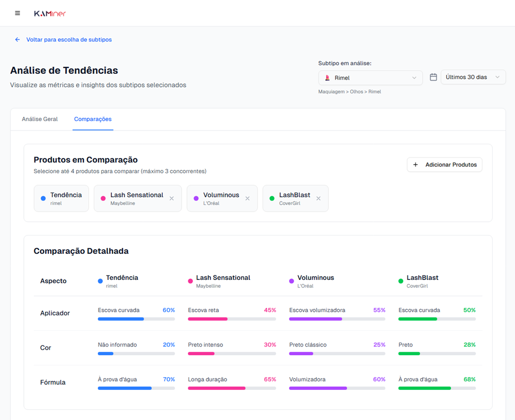Click the pink dot on Lash Sensational chip

click(x=104, y=199)
